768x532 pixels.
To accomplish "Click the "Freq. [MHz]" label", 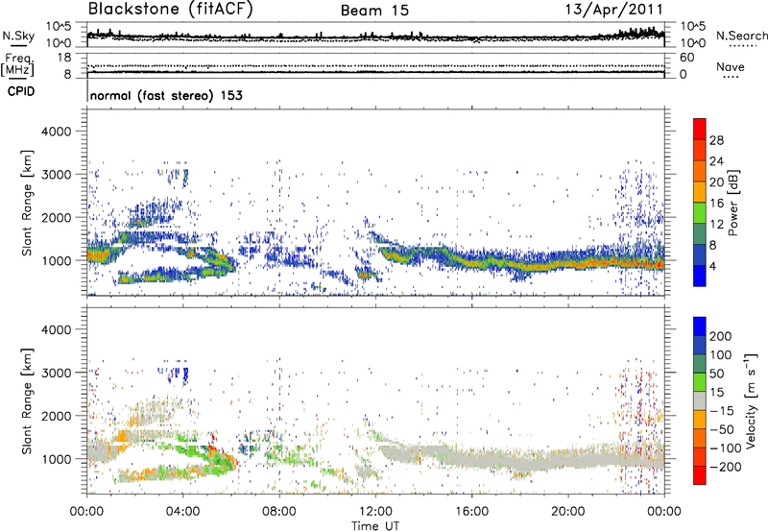I will tap(17, 65).
